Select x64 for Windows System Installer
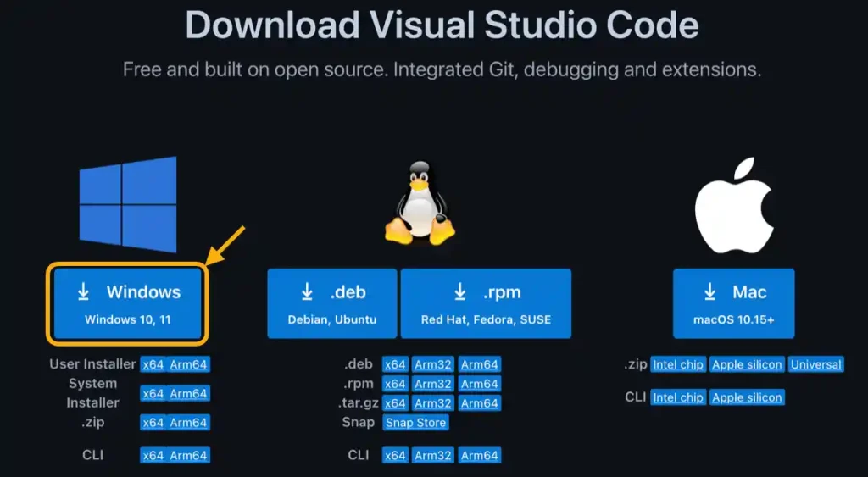The image size is (868, 477). pyautogui.click(x=153, y=393)
